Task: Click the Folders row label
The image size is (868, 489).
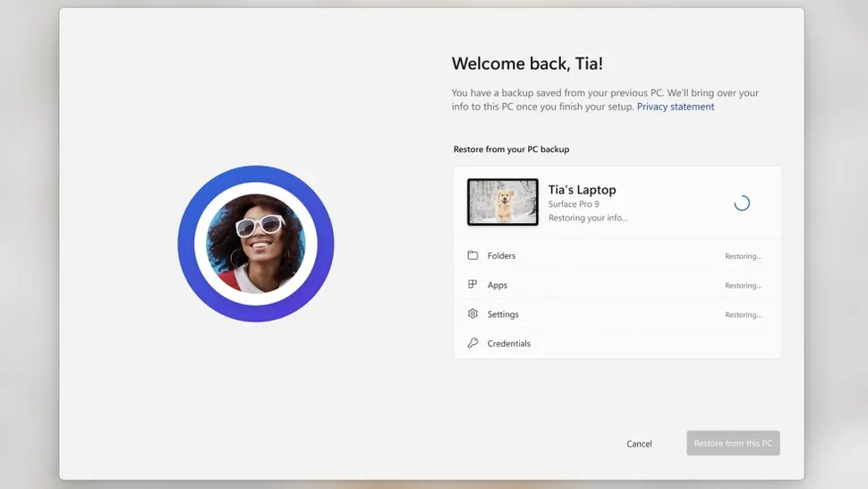Action: pyautogui.click(x=501, y=255)
